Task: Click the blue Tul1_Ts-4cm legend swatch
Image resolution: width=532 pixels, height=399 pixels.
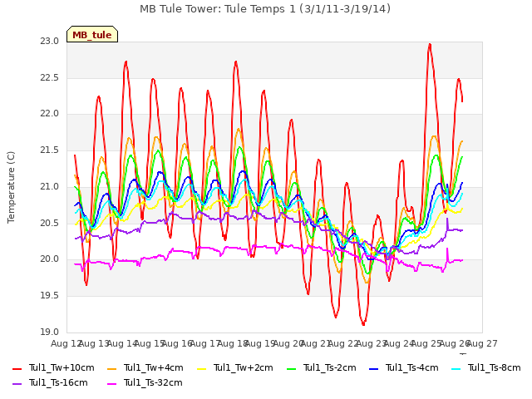Action: pyautogui.click(x=373, y=368)
